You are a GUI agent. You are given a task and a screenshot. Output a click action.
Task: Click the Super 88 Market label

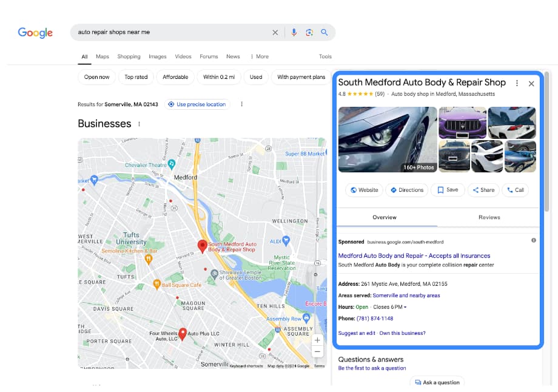(x=304, y=154)
